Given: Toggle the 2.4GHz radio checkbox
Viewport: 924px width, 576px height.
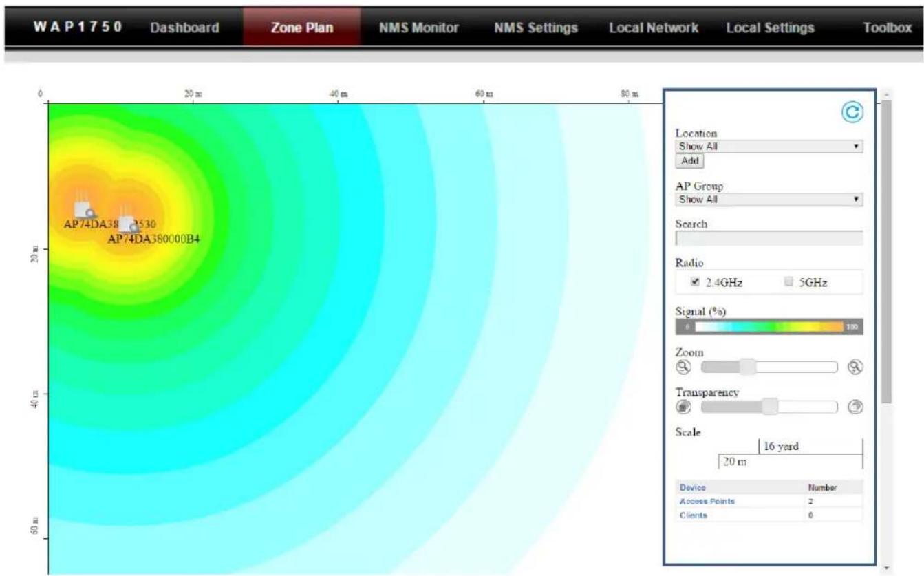Looking at the screenshot, I should coord(695,282).
